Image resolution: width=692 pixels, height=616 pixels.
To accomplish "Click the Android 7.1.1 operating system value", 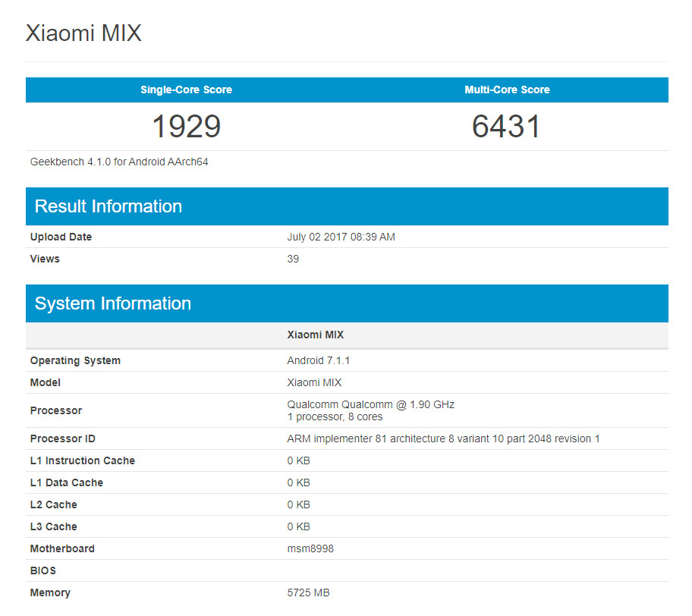I will click(317, 360).
